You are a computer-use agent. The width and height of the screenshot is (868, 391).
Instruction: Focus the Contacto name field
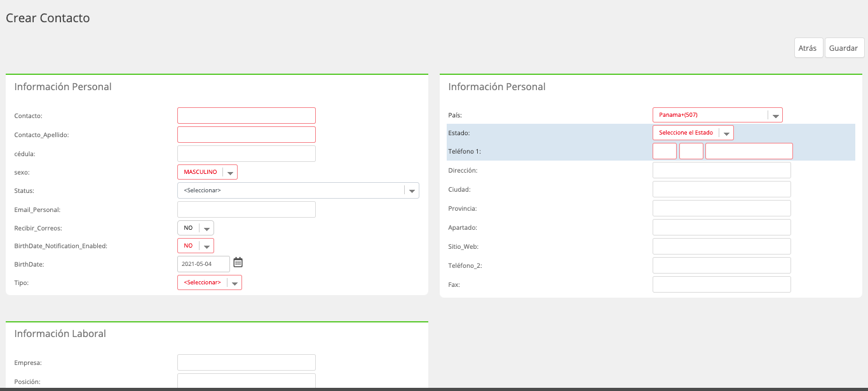click(247, 116)
